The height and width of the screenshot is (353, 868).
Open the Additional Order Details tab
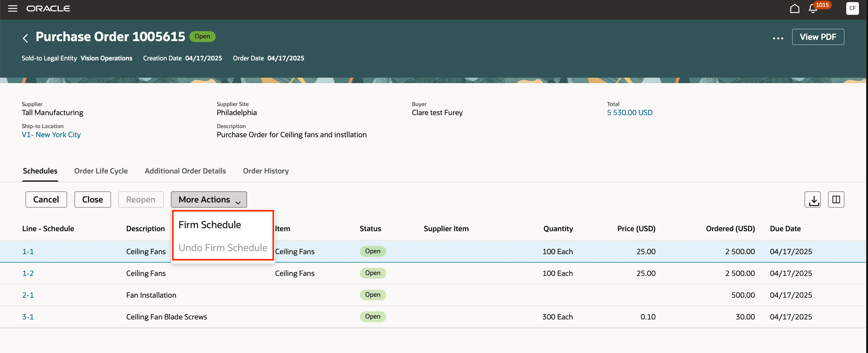pos(185,171)
